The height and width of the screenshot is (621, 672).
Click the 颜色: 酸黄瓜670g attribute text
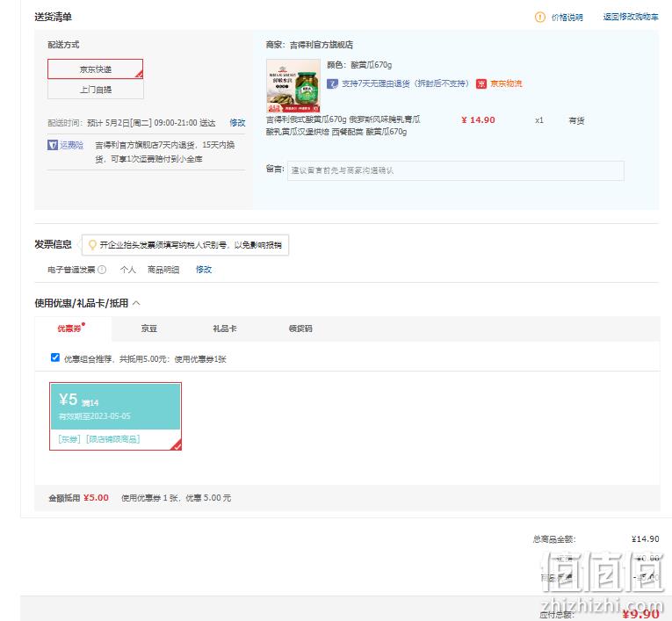coord(359,65)
